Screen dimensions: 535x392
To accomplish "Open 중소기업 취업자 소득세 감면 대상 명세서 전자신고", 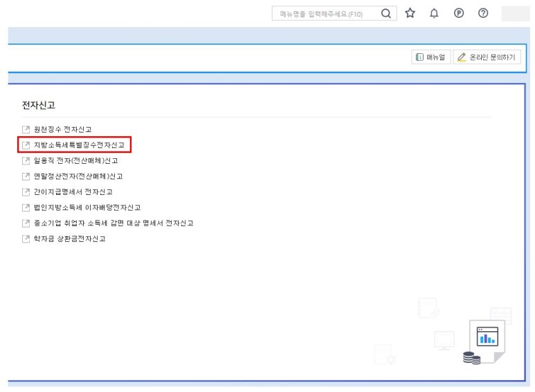I will click(x=114, y=223).
